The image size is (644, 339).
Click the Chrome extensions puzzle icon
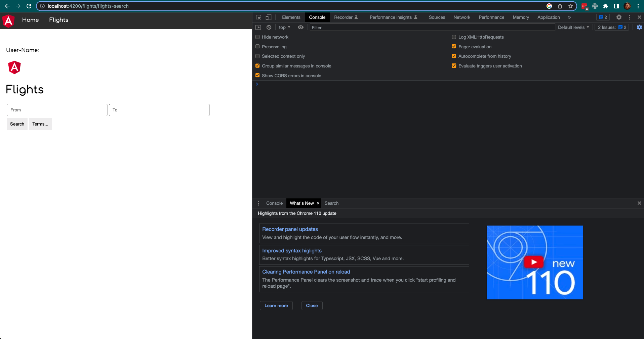tap(606, 6)
